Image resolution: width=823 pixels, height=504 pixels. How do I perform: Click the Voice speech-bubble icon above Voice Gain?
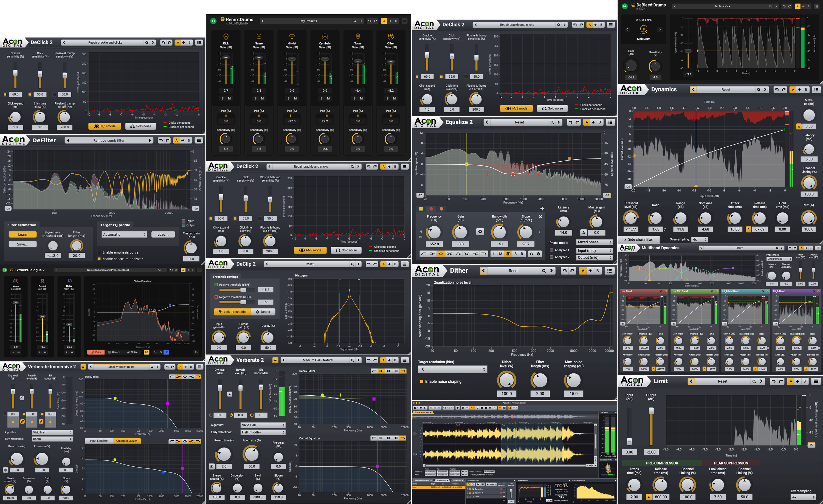(16, 281)
